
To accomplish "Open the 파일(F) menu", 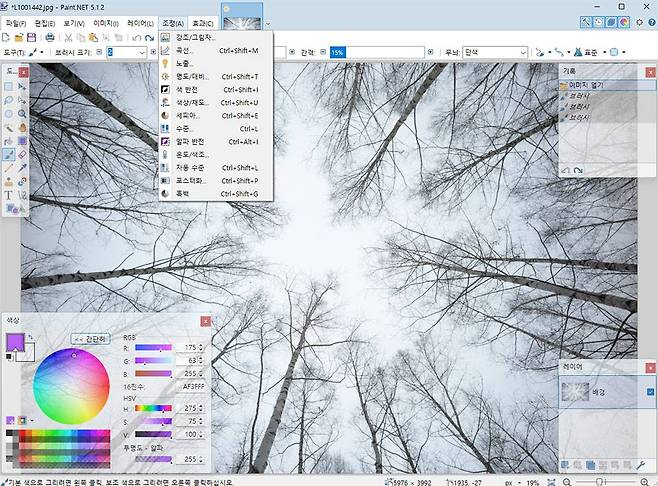I will click(16, 24).
